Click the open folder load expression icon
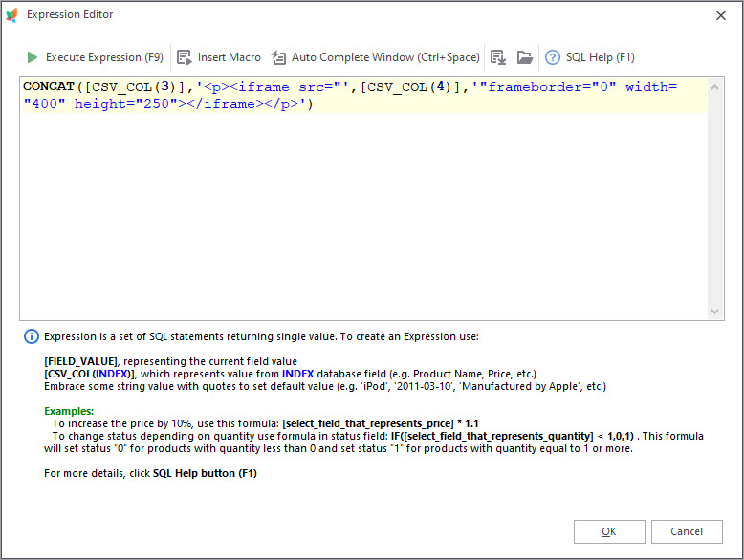 [524, 57]
